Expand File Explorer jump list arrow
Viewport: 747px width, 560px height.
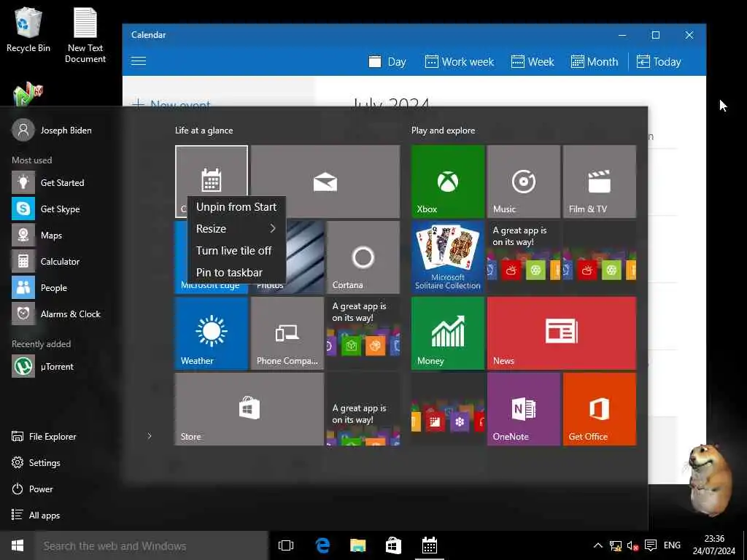(x=150, y=436)
